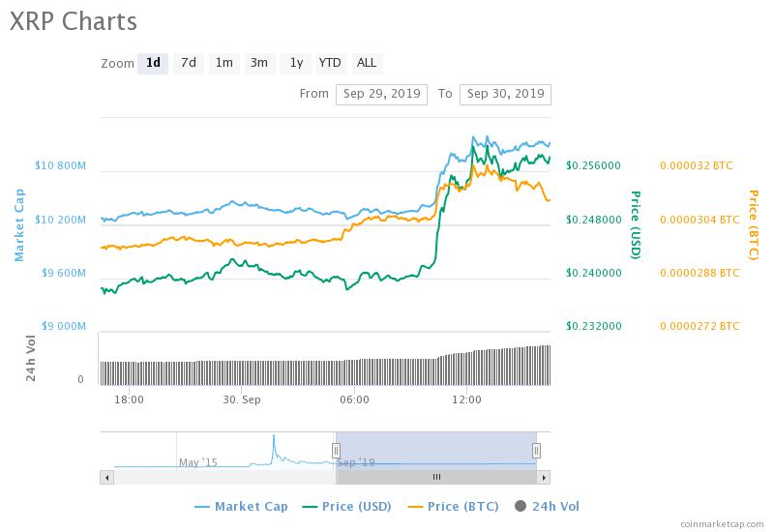This screenshot has width=774, height=532.
Task: Toggle Market Cap series in legend
Action: pyautogui.click(x=241, y=506)
